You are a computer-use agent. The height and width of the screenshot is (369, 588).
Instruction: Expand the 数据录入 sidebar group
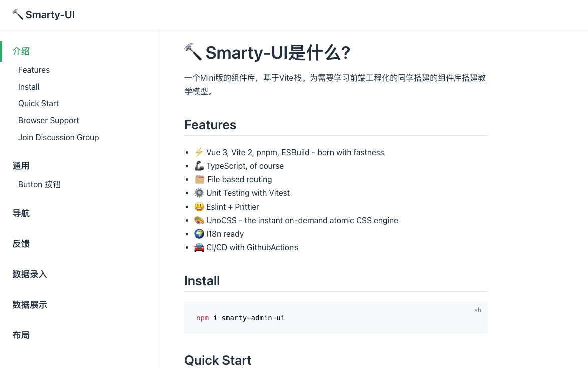pos(30,274)
